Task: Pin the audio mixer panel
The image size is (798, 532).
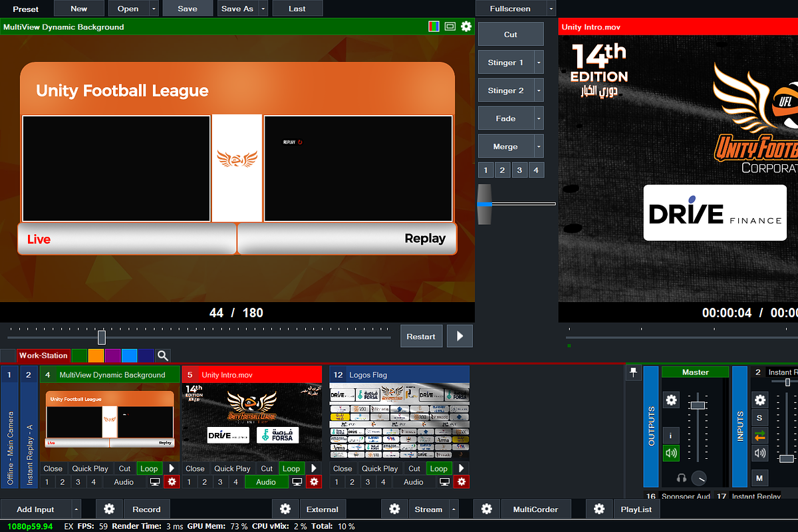Action: [633, 373]
